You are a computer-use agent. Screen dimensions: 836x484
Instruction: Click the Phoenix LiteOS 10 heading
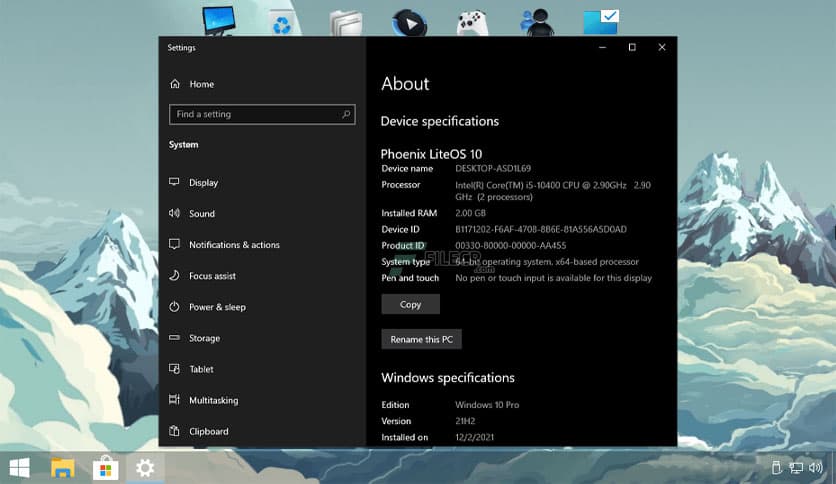click(x=431, y=154)
